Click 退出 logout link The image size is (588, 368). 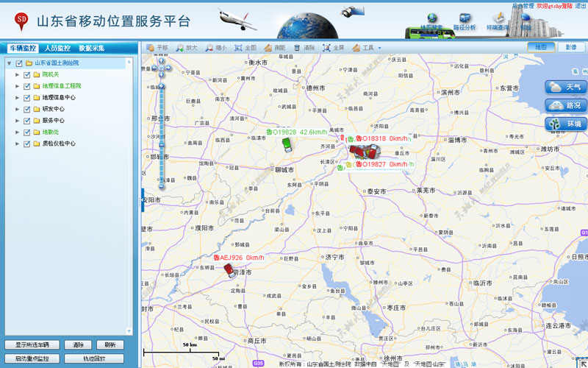coord(581,6)
